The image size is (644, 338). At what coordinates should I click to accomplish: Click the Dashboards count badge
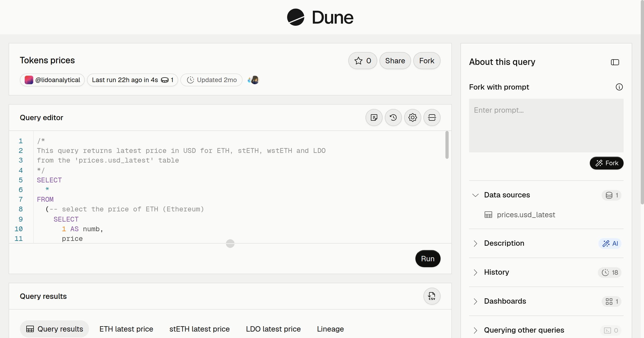[612, 301]
